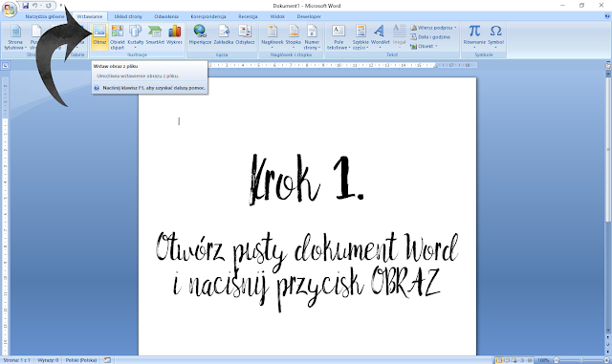Screen dimensions: 612x364
Task: Switch to the Widok tab
Action: [277, 16]
